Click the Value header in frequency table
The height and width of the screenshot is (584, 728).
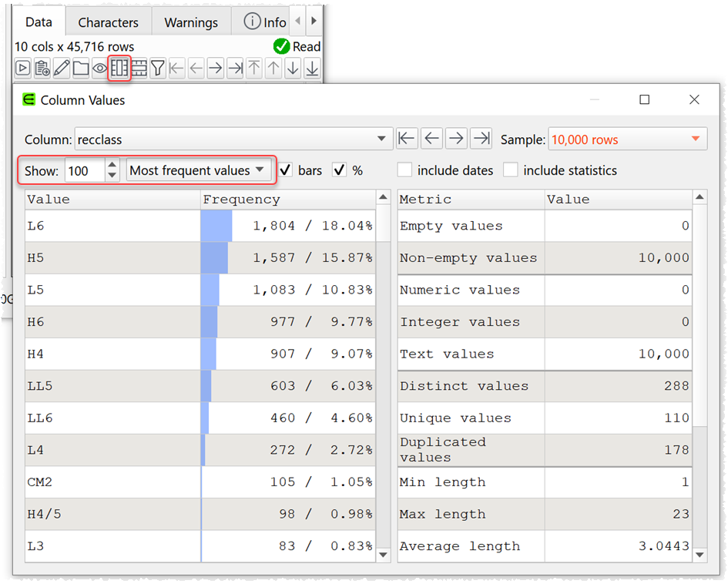112,200
